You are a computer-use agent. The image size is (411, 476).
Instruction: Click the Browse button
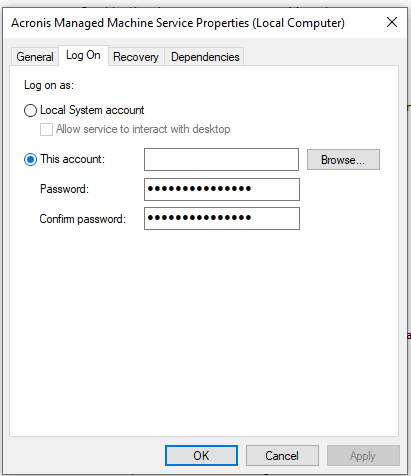pyautogui.click(x=343, y=160)
